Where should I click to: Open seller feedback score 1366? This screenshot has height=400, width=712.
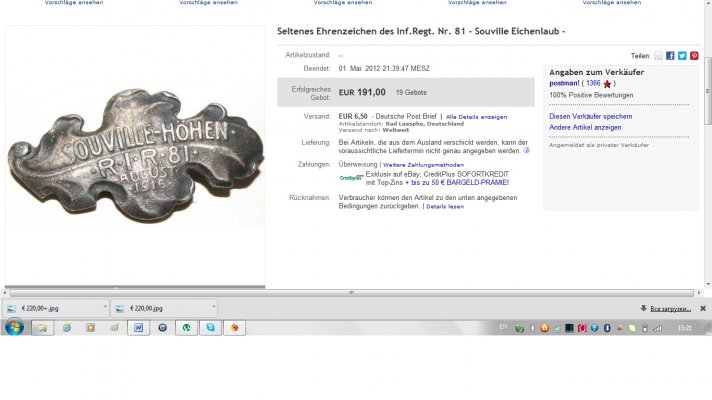[x=593, y=83]
